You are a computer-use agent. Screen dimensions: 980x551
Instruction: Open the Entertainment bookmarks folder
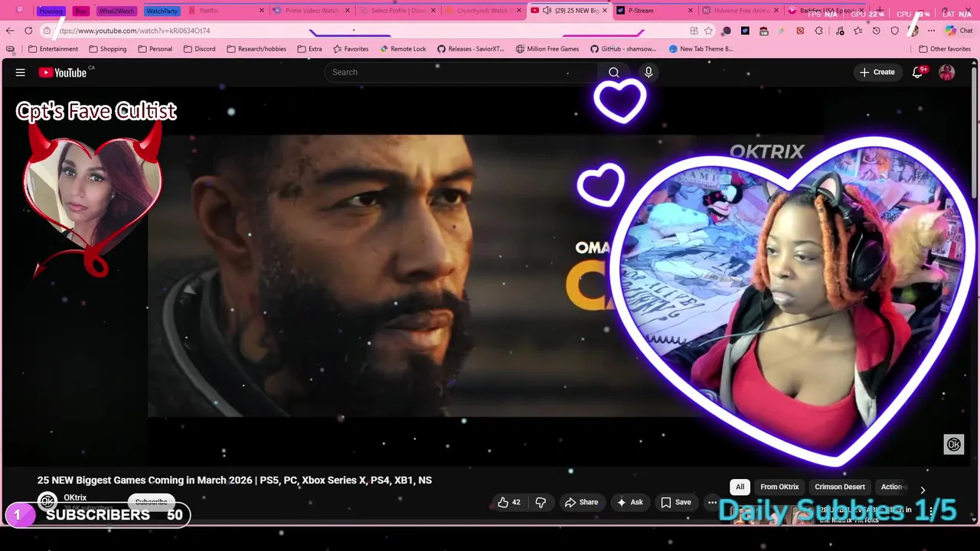tap(53, 49)
